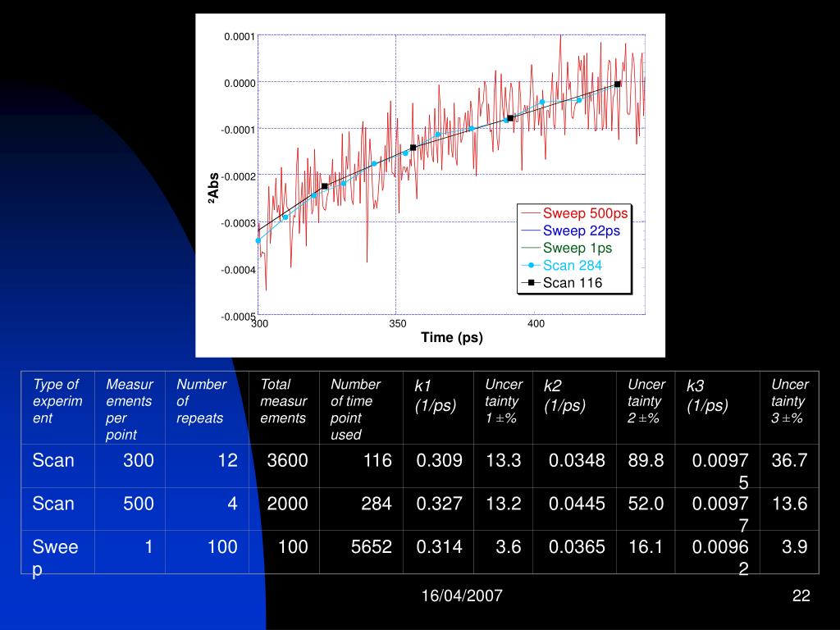The image size is (840, 630).
Task: Click the k1 value 0.314
Action: click(440, 547)
